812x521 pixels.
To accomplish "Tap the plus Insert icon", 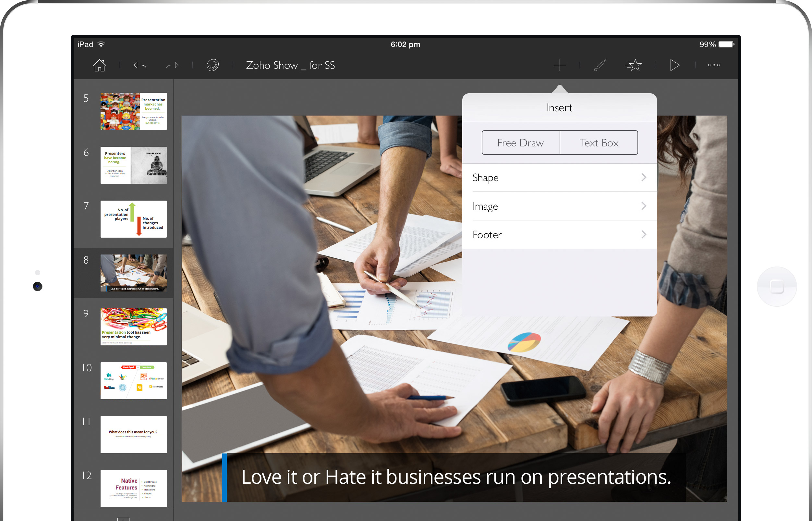I will point(560,65).
